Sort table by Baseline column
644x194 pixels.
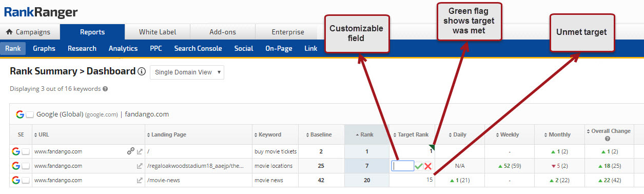(319, 134)
